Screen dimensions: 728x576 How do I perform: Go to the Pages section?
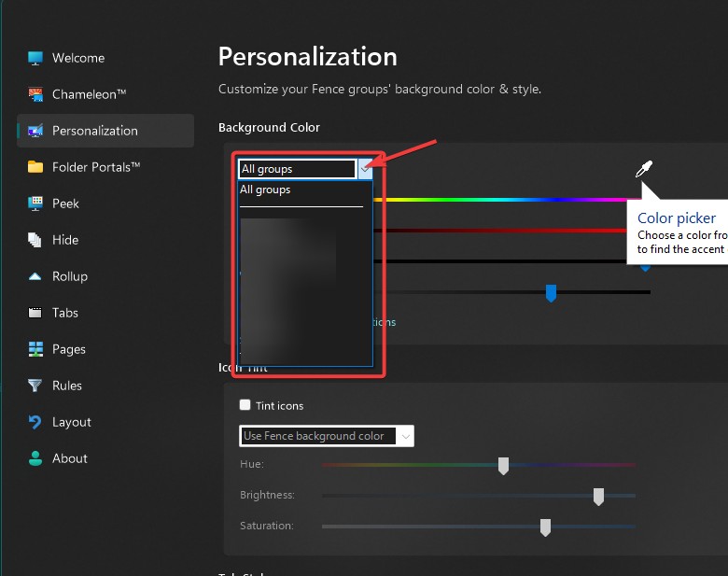69,349
